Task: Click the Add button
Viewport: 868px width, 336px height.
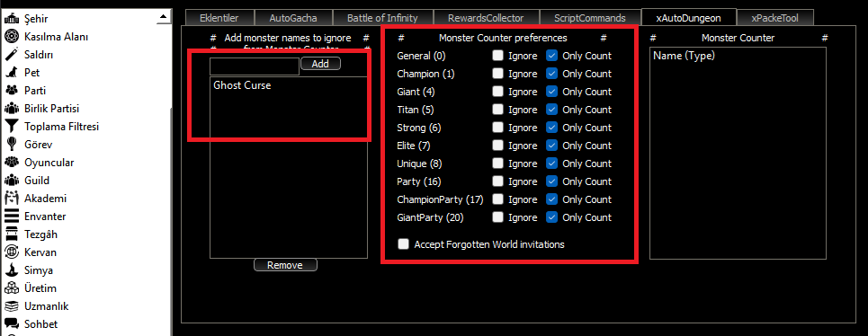Action: click(320, 64)
